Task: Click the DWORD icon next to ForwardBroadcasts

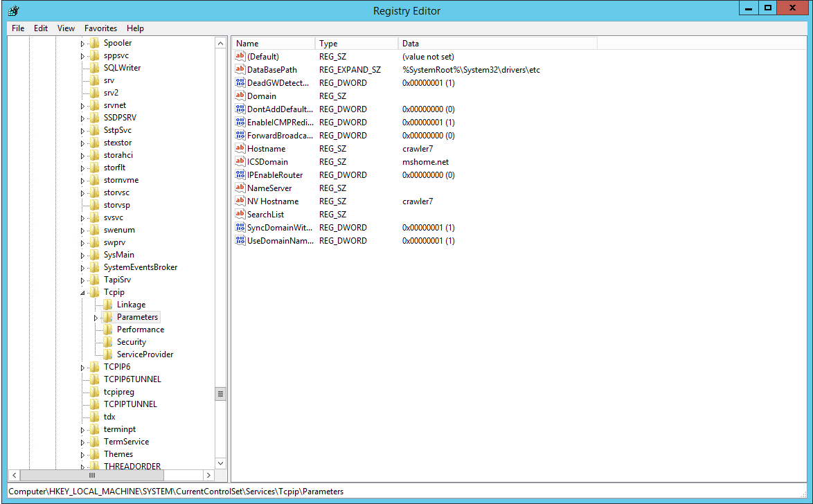Action: coord(240,136)
